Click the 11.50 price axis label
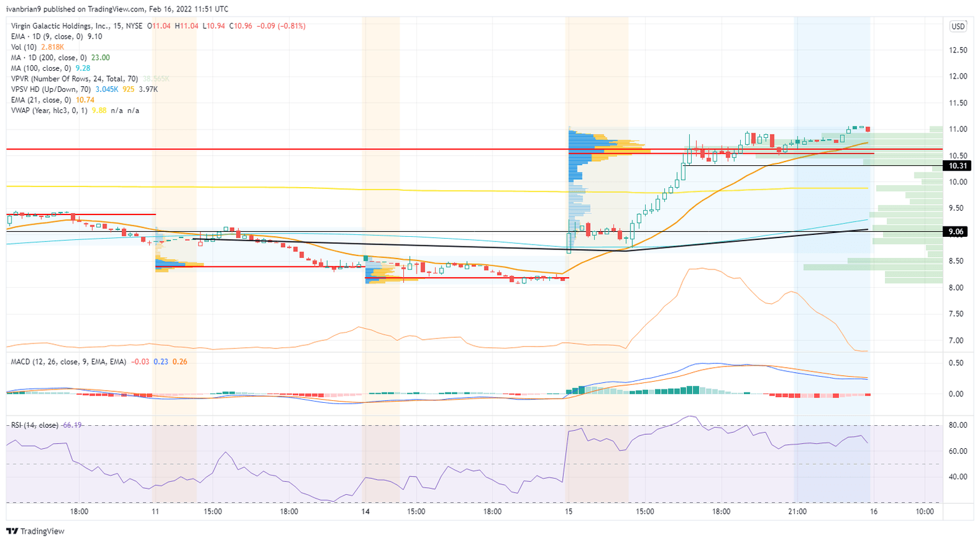 click(957, 103)
